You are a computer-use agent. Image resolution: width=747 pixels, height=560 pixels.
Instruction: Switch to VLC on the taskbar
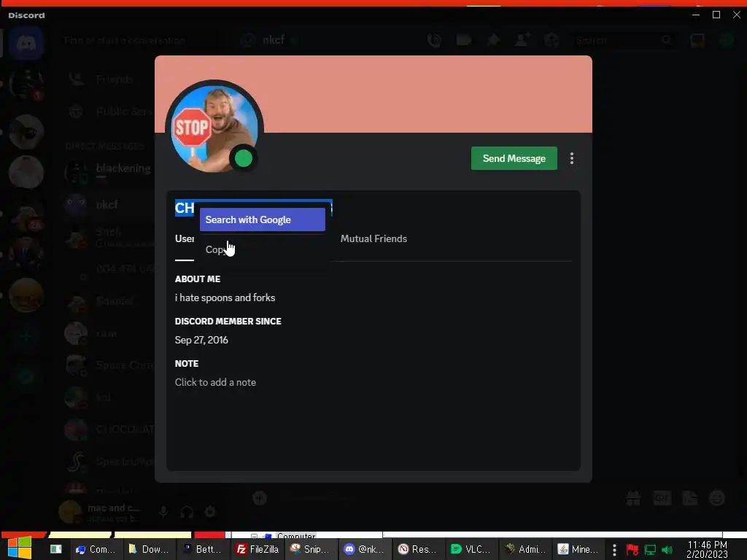471,549
